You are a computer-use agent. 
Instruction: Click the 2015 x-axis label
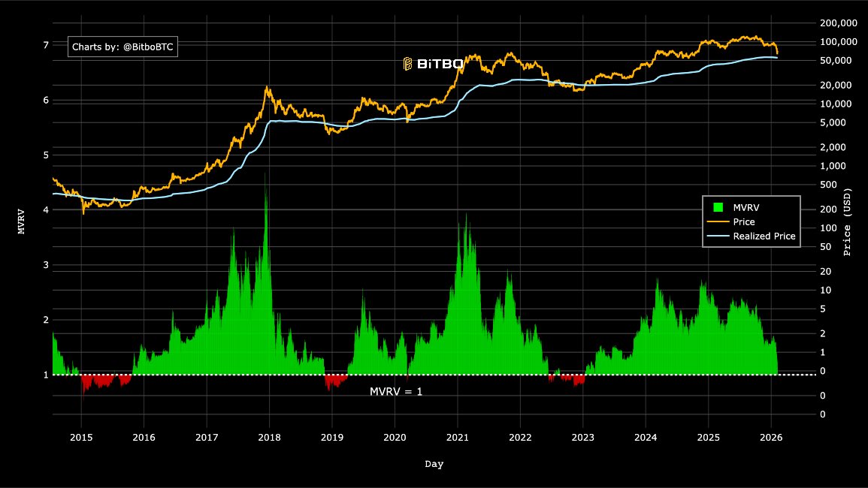coord(81,438)
